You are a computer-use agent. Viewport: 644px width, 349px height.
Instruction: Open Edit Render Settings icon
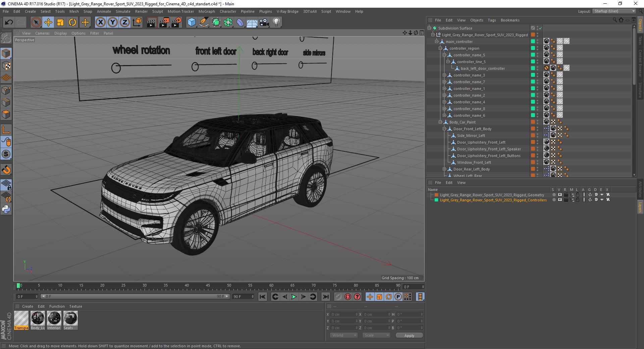click(x=176, y=22)
